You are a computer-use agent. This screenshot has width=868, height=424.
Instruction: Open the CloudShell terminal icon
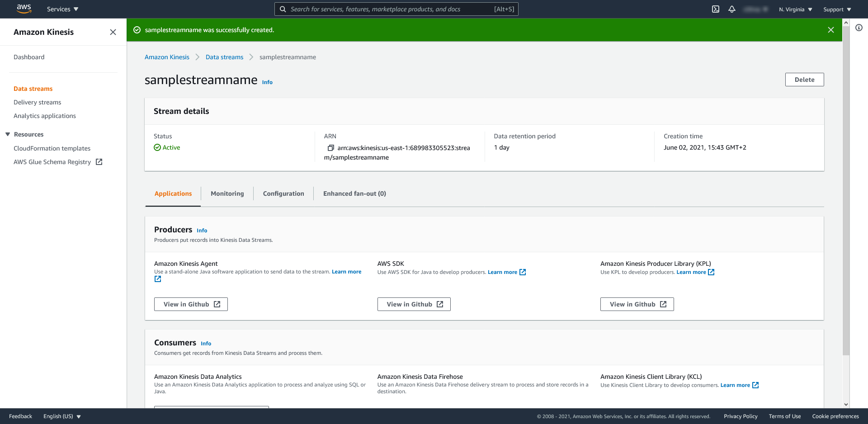point(716,9)
